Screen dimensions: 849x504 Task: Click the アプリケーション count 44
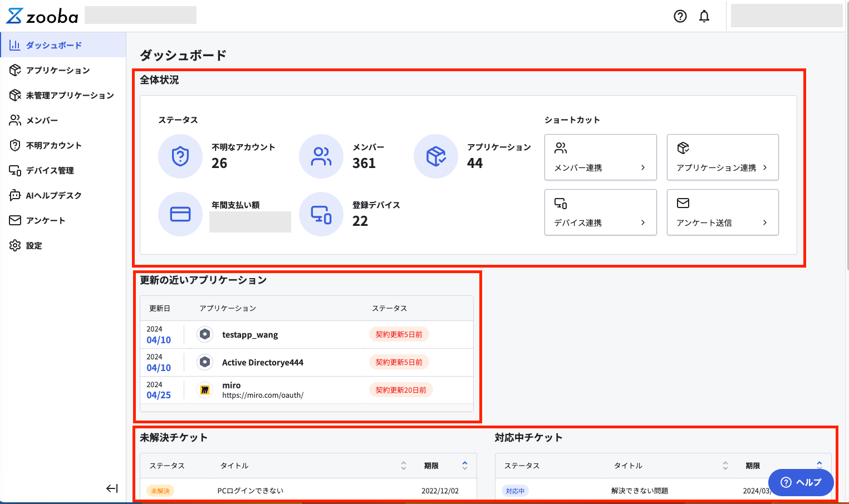coord(475,164)
